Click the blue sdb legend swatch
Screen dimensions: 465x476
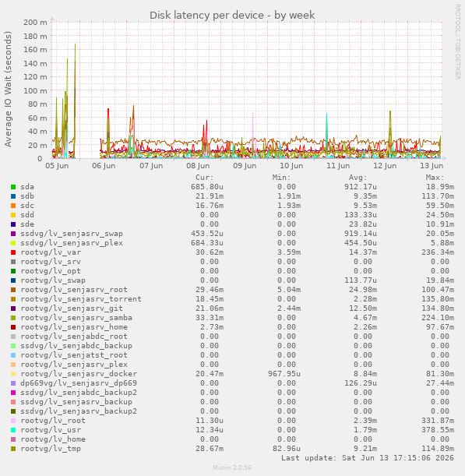(x=13, y=196)
